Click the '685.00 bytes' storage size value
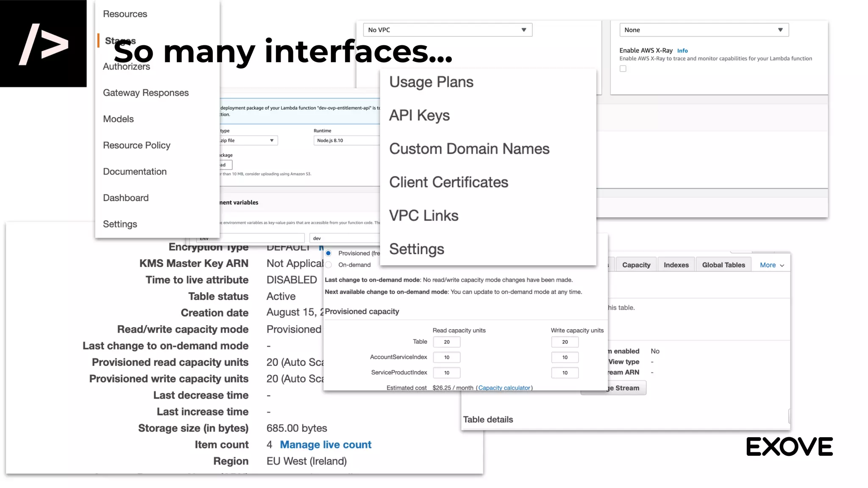This screenshot has height=488, width=868. (x=297, y=428)
